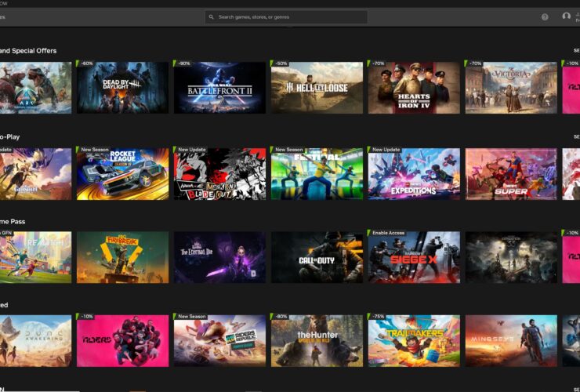Click the New Update badge on Expeditions tile
The image size is (580, 392).
(x=385, y=150)
